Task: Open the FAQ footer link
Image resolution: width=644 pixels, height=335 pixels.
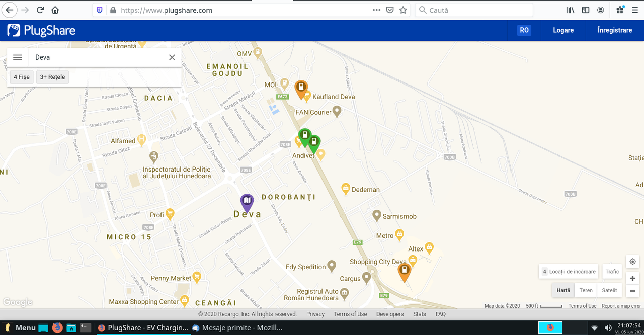Action: pos(441,314)
